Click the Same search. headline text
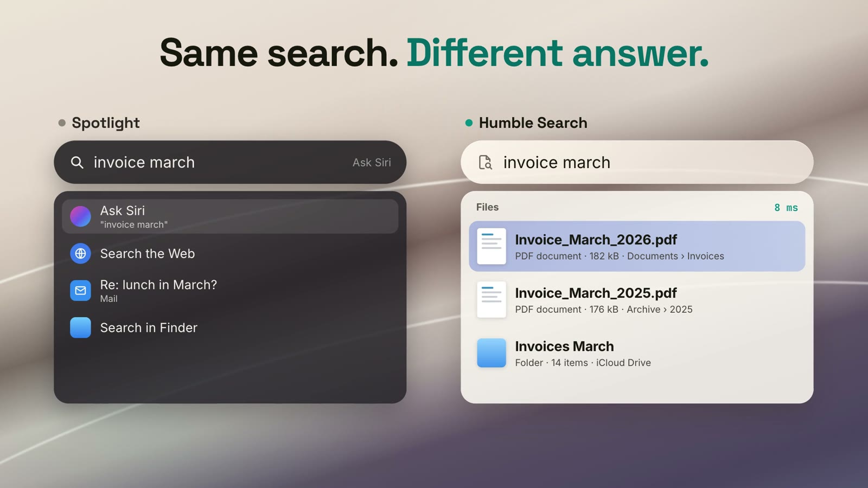This screenshot has height=488, width=868. click(x=279, y=53)
